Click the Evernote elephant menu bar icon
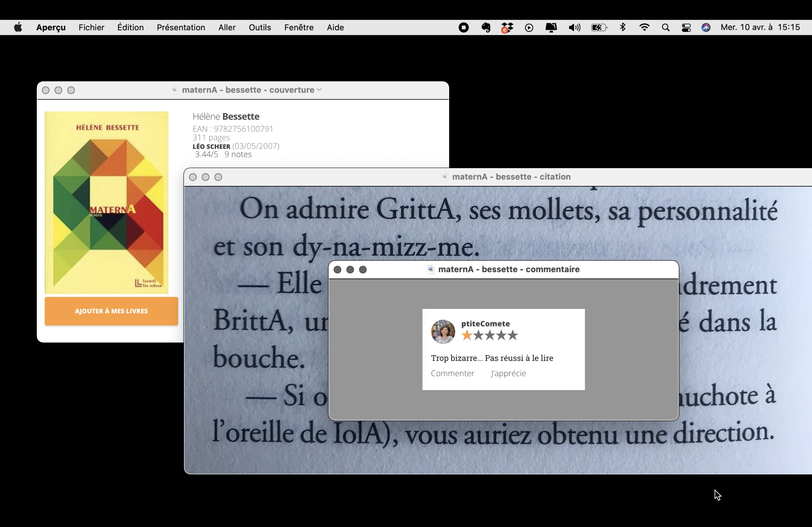The height and width of the screenshot is (527, 812). pyautogui.click(x=486, y=28)
